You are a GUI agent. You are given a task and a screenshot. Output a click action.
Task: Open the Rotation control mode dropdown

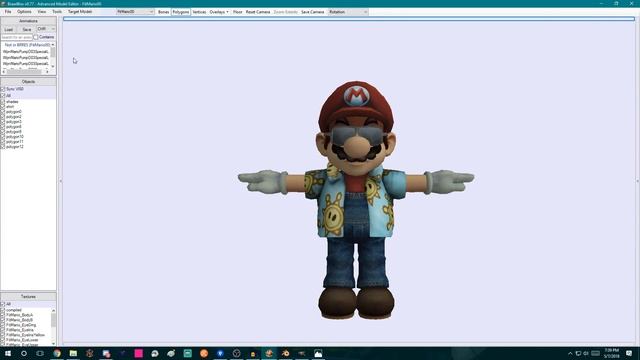pos(348,12)
